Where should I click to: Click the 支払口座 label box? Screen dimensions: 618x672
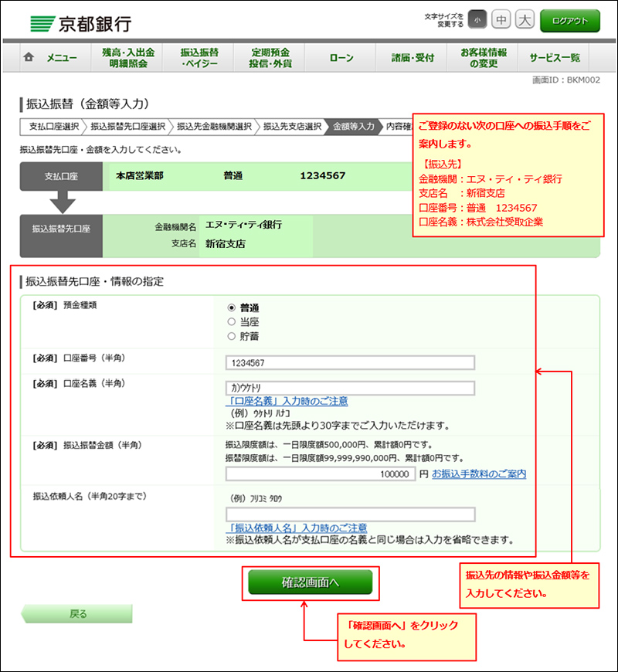[x=61, y=176]
